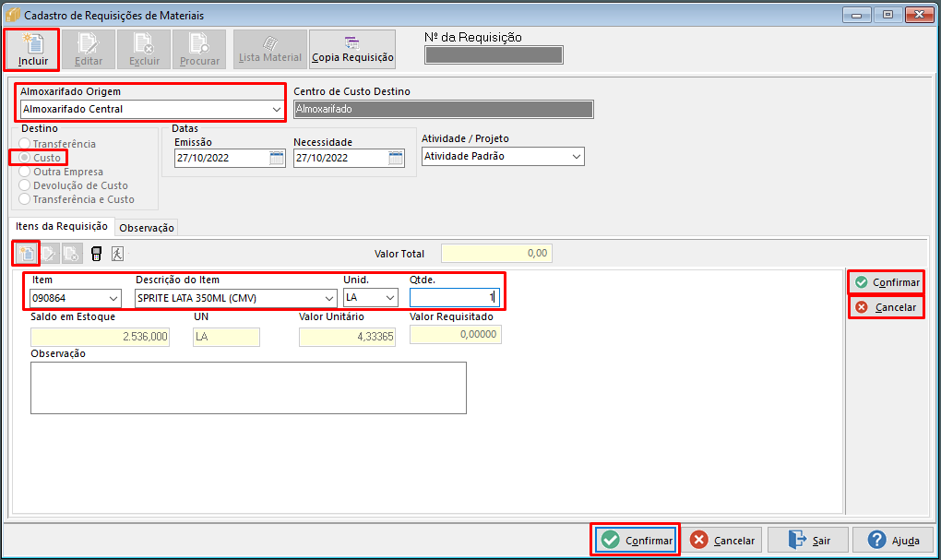Open the Emissão calendar picker
Screen dimensions: 941x560
(276, 158)
